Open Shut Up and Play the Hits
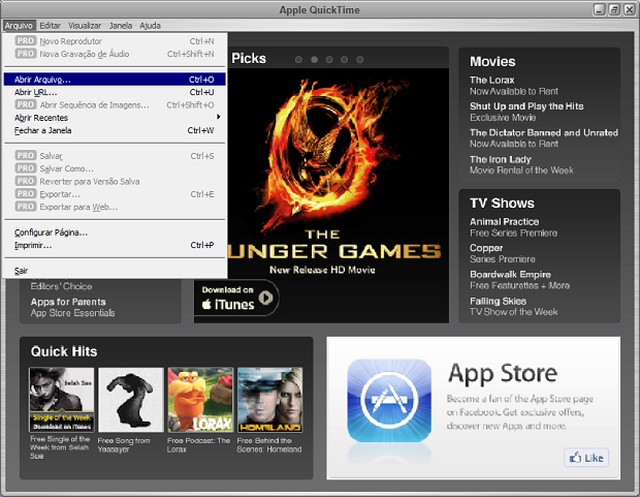The image size is (640, 497). point(527,106)
